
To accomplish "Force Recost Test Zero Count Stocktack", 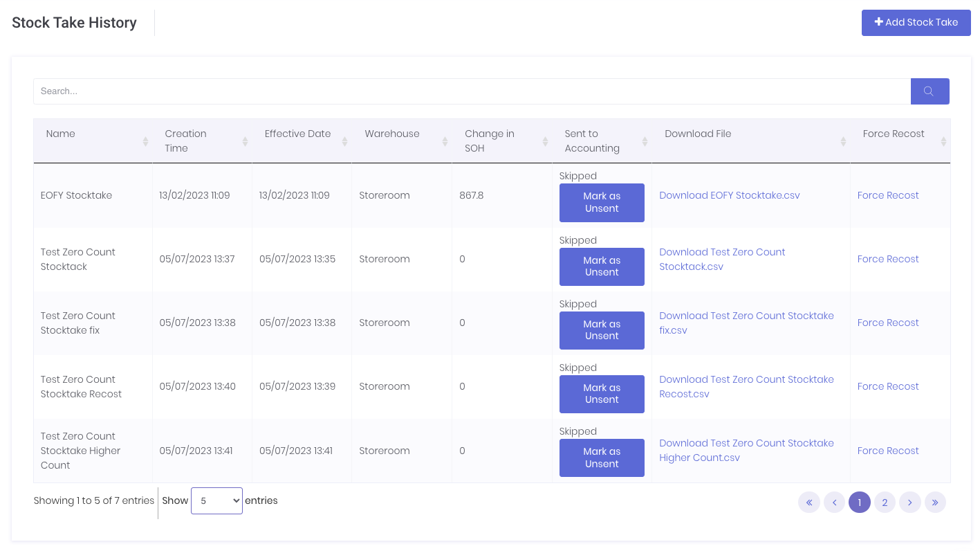I will tap(888, 259).
